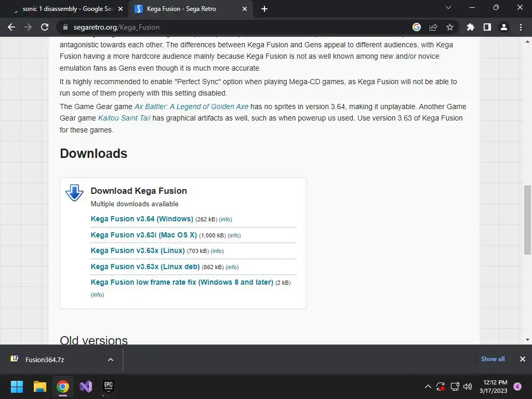The height and width of the screenshot is (399, 532).
Task: Share this page via share icon
Action: click(433, 27)
